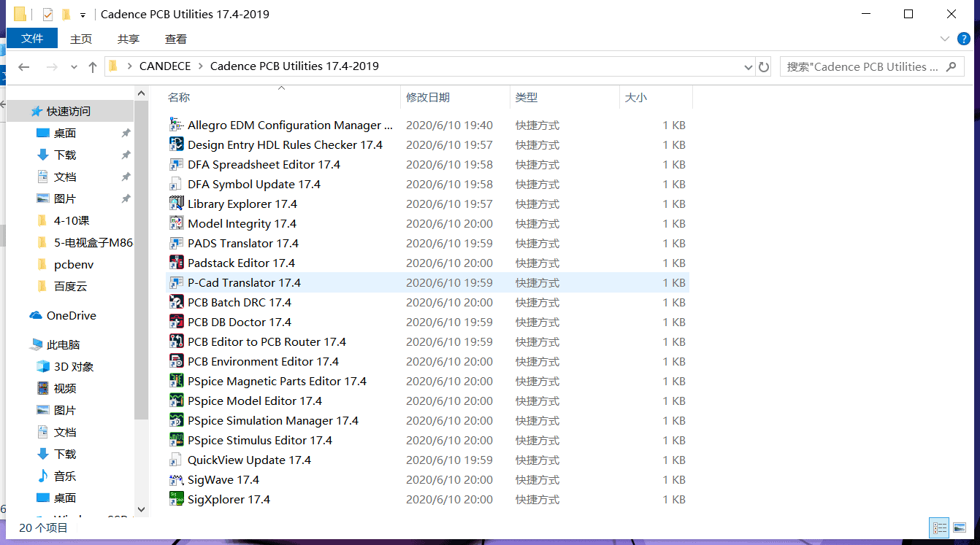Open the 查看 ribbon tab
The width and height of the screenshot is (980, 545).
tap(176, 39)
